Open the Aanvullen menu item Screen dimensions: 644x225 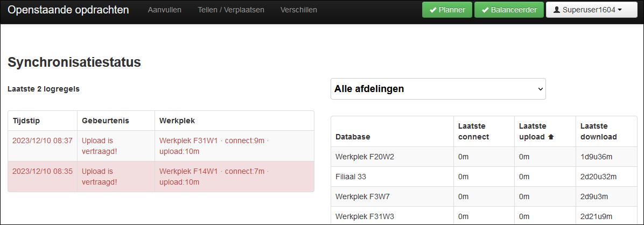[165, 10]
